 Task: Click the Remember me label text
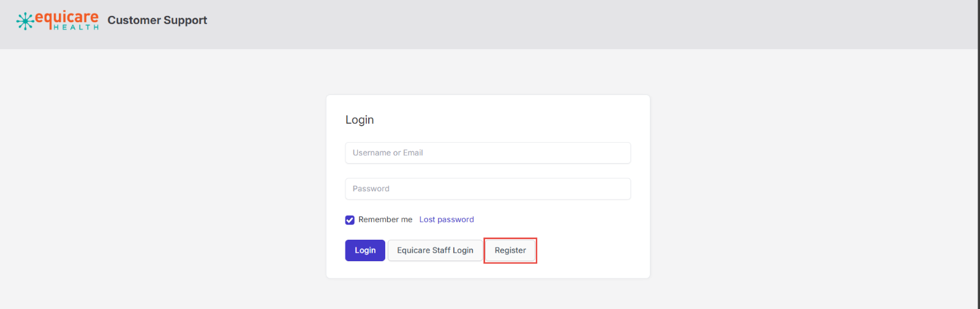click(x=385, y=219)
